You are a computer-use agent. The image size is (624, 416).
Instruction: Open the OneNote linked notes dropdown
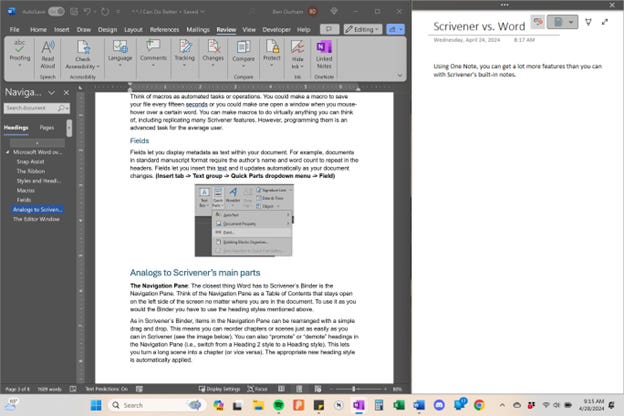point(571,22)
